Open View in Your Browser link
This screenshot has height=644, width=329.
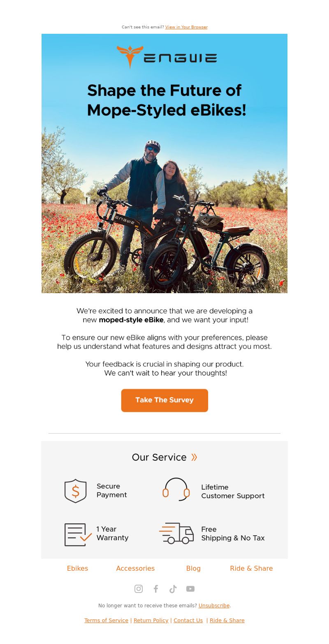186,27
